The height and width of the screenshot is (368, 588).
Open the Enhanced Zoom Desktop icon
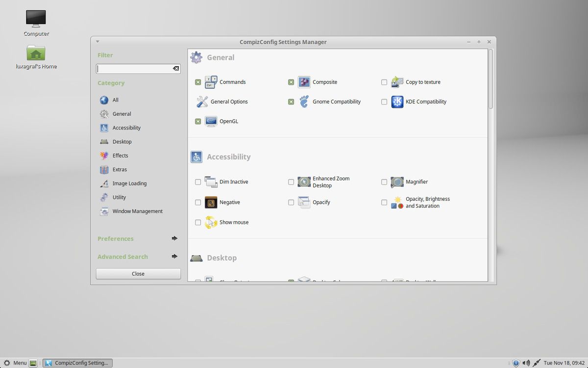coord(304,182)
